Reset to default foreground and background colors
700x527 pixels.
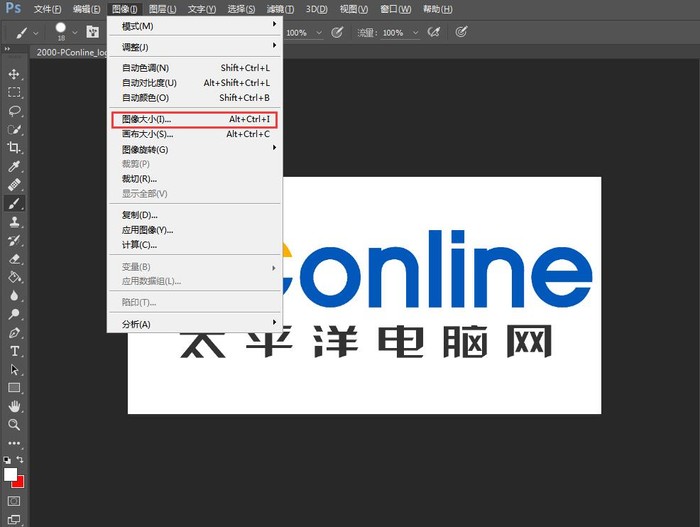tap(7, 460)
